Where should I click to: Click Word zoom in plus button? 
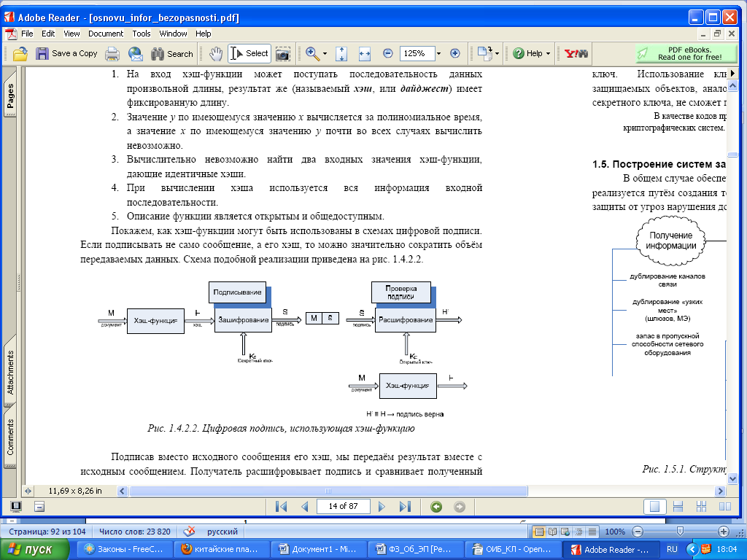click(723, 532)
